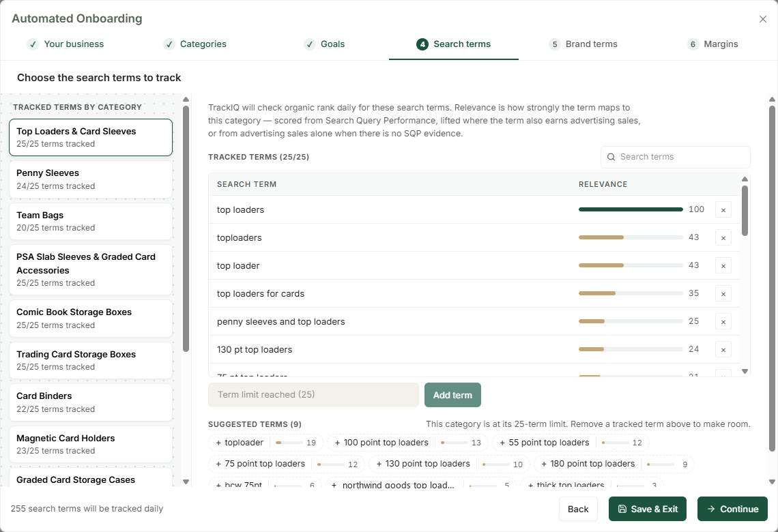Select Top Loaders & Card Sleeves category
The image size is (778, 532).
[x=91, y=137]
